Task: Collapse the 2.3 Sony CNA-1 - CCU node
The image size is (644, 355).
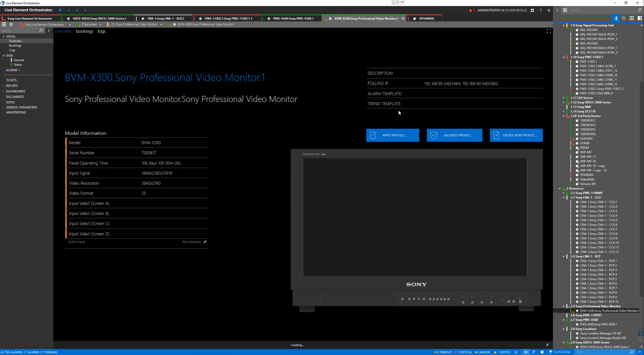Action: (x=564, y=197)
